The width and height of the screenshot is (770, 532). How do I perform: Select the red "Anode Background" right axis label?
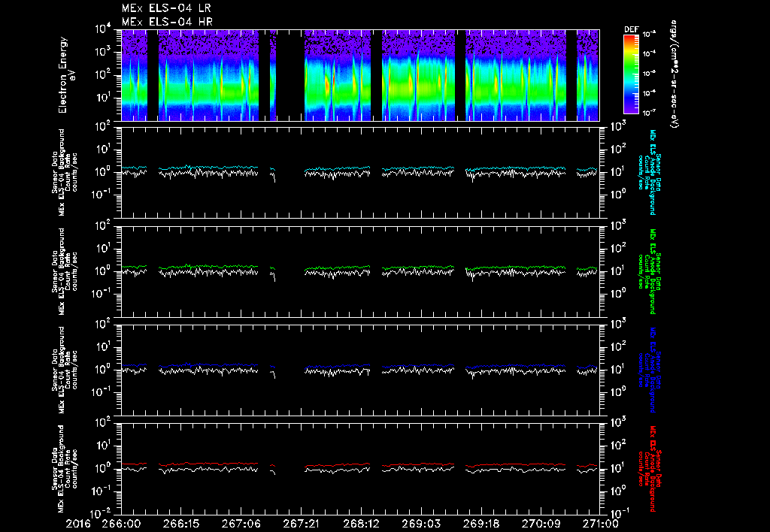click(x=652, y=469)
